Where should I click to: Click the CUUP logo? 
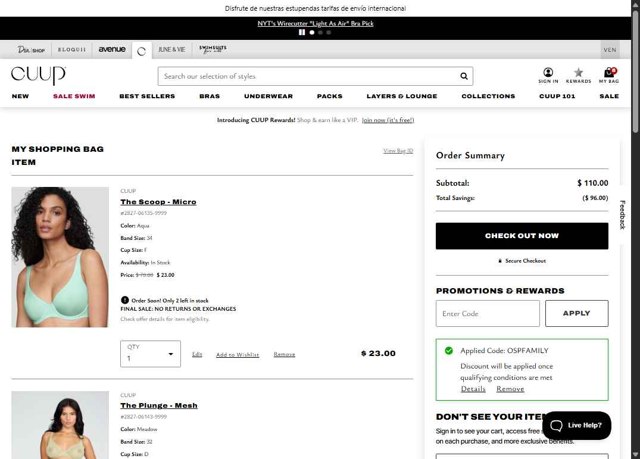38,75
